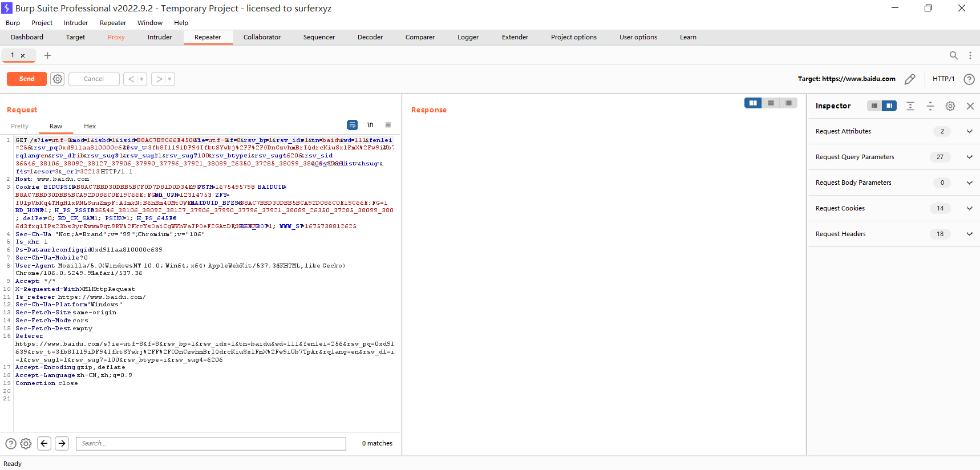Expand all Inspector sections icon
This screenshot has height=470, width=980.
pos(910,106)
